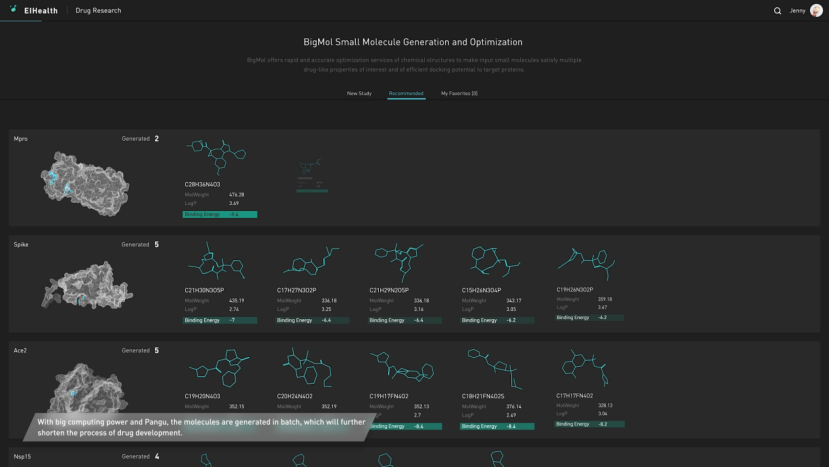Click the formula text C28H36N4O3
830x467 pixels.
[202, 184]
